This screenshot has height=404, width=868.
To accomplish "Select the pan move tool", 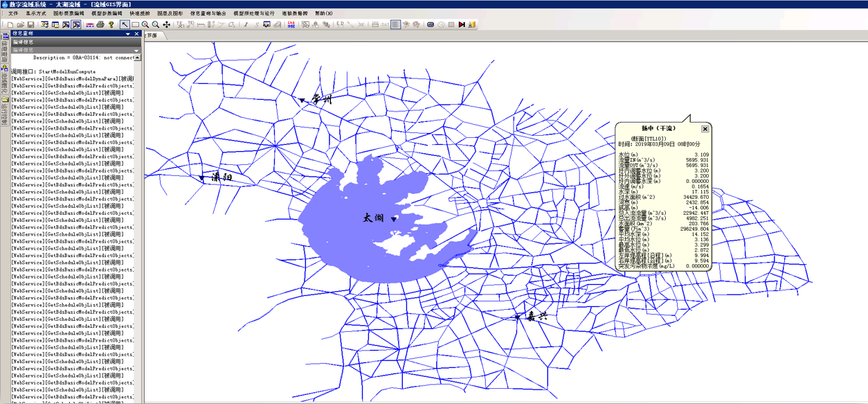I will point(166,24).
